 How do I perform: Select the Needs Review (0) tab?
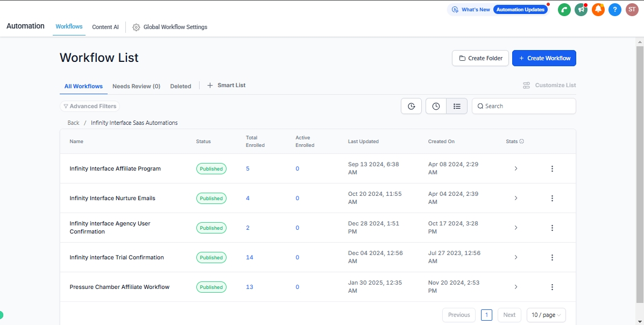136,86
